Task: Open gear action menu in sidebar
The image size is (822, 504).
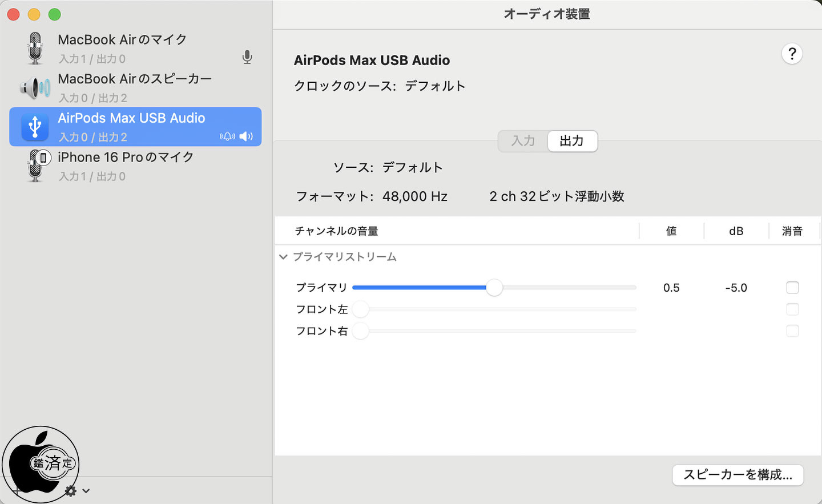Action: click(70, 491)
